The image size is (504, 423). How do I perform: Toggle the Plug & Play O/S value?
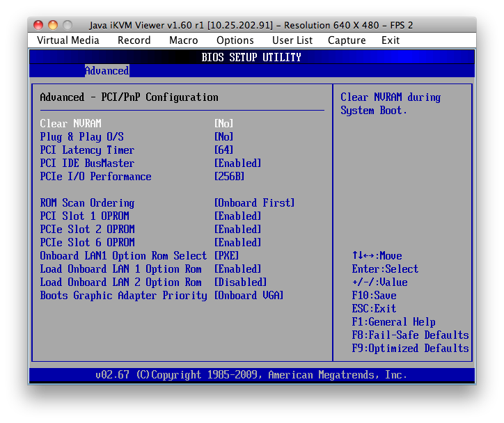pos(224,137)
